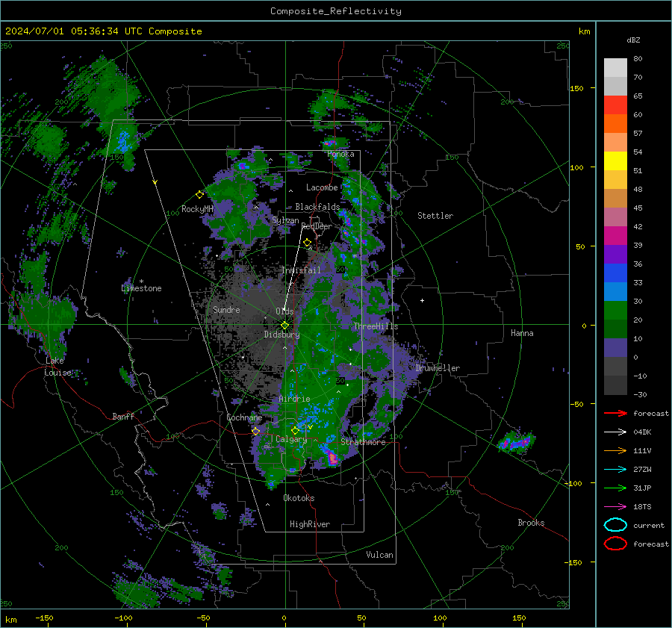Pick the bright green swatch between 30 and 20
The height and width of the screenshot is (628, 672).
coord(615,311)
